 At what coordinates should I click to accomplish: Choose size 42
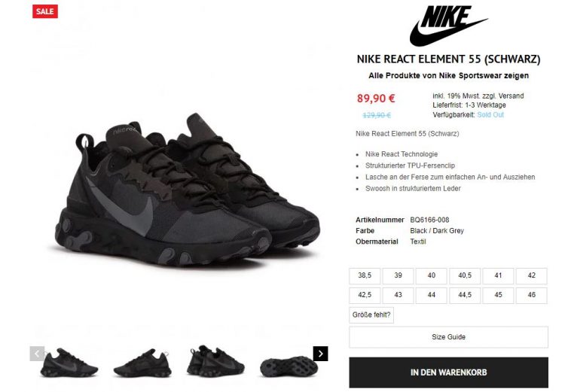[x=532, y=275]
